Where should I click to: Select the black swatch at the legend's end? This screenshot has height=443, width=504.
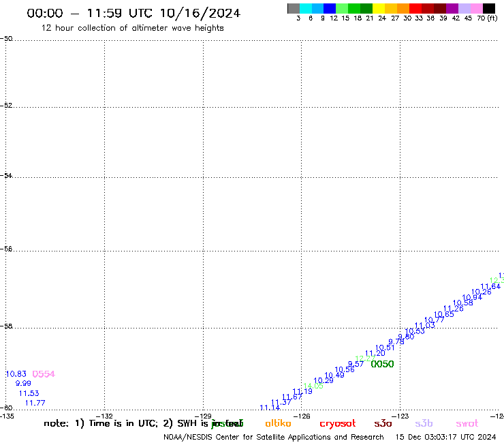click(x=489, y=8)
